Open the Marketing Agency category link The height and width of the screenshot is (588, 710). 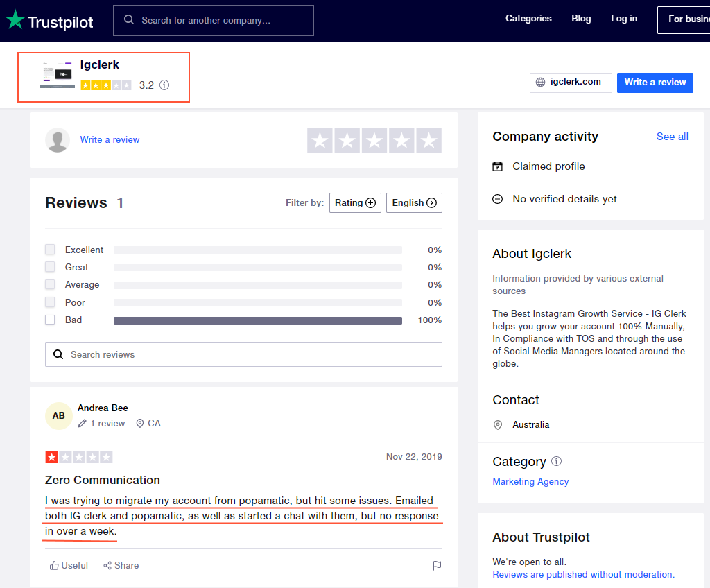(530, 481)
